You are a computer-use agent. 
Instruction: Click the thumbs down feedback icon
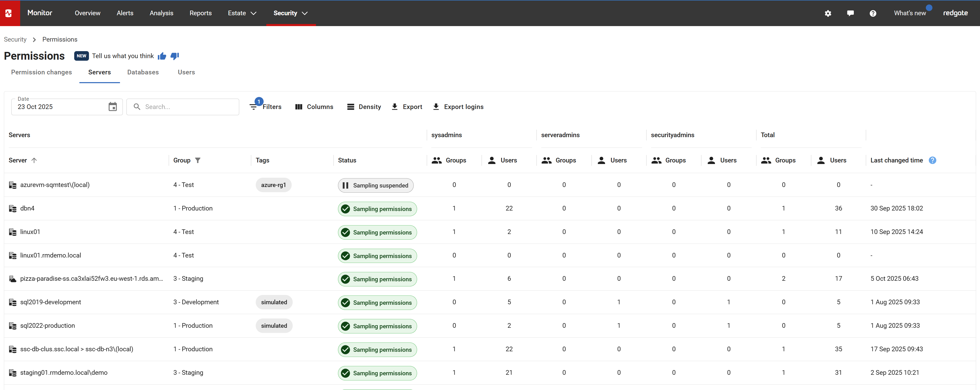175,56
